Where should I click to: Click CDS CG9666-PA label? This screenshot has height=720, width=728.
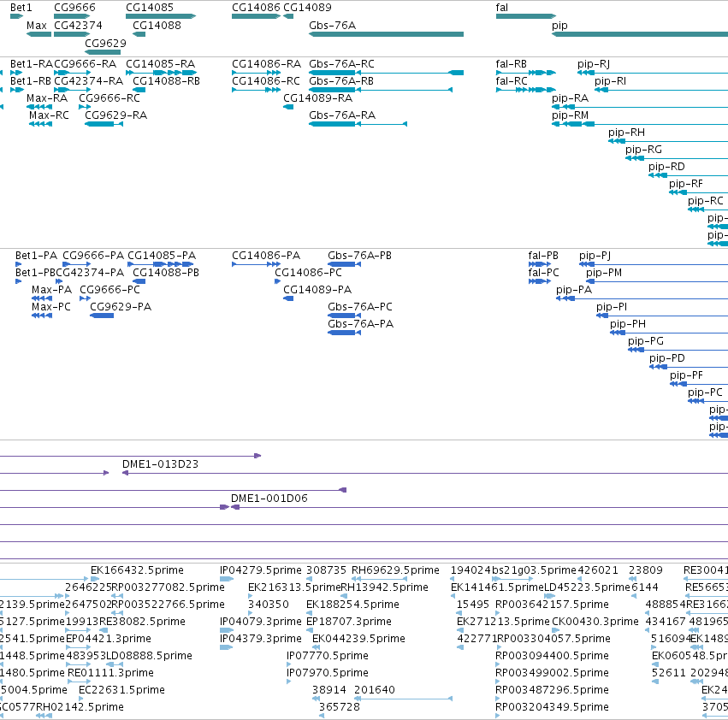coord(93,256)
